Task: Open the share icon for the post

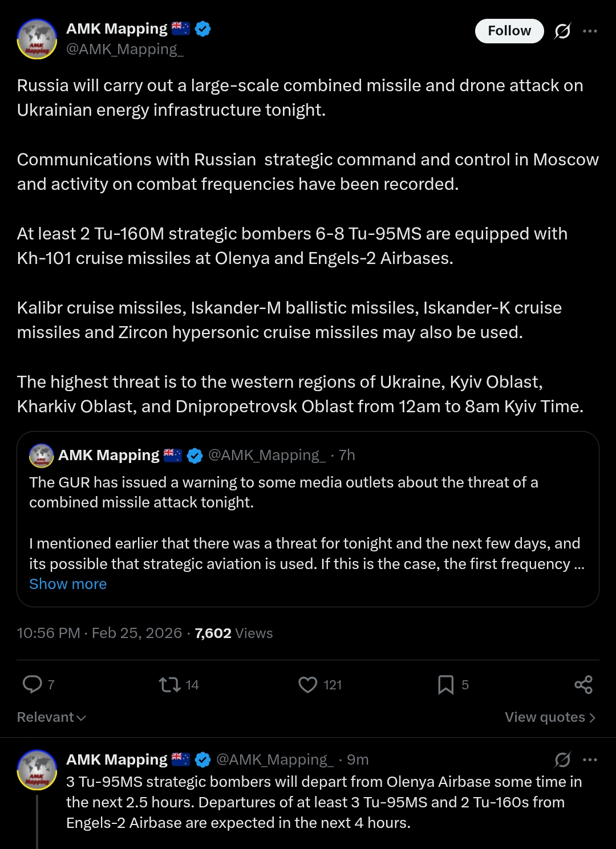Action: click(x=583, y=684)
